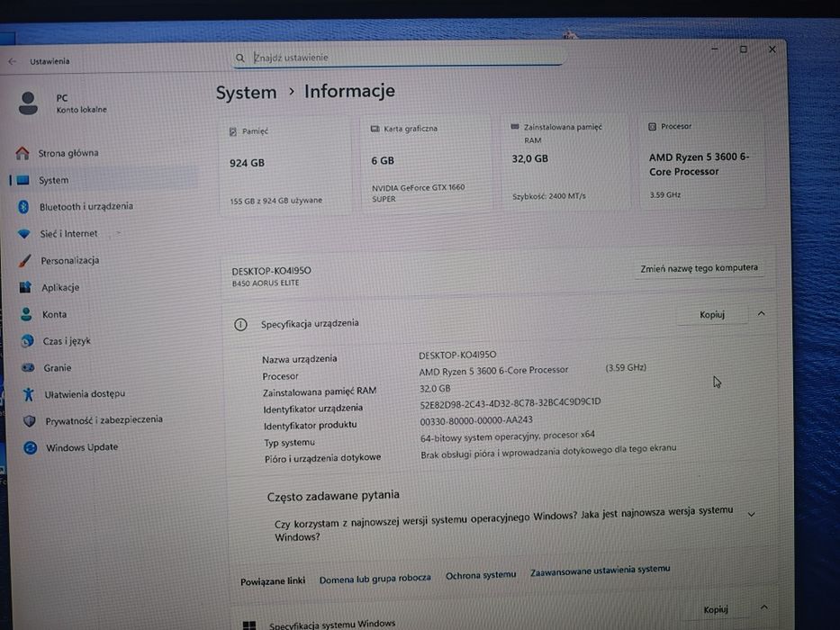Image resolution: width=840 pixels, height=630 pixels.
Task: Click the Konta person icon
Action: pos(26,314)
